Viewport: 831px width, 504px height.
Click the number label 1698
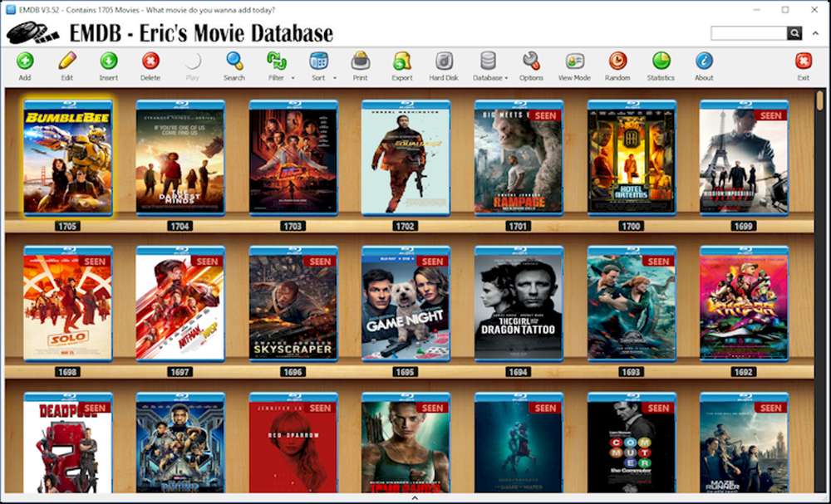(67, 372)
